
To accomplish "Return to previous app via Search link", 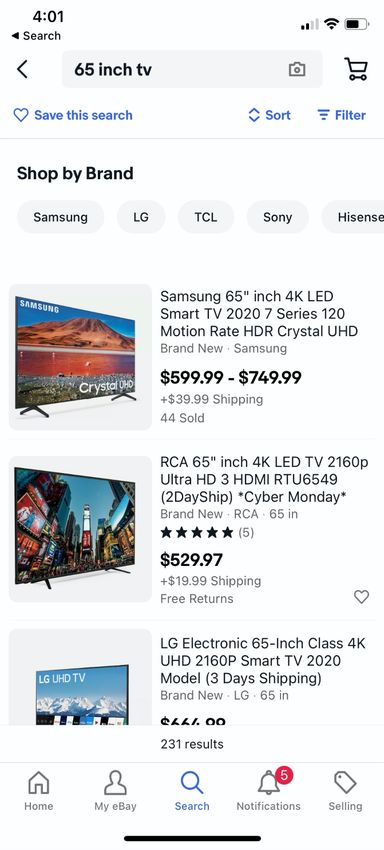I will pyautogui.click(x=36, y=36).
